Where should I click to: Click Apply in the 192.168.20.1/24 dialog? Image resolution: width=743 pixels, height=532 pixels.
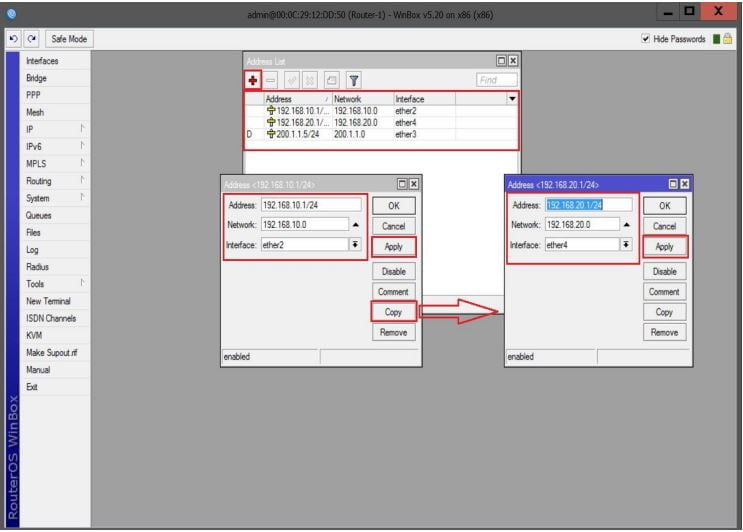click(x=664, y=246)
